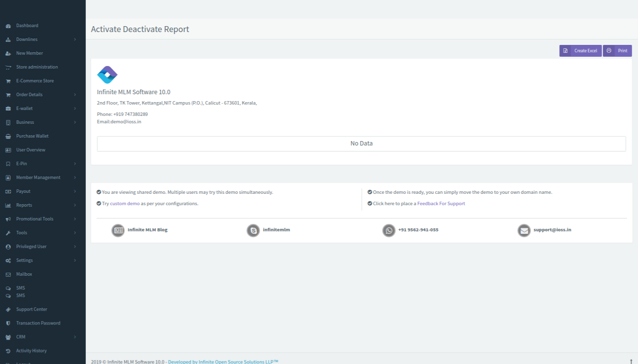Expand the E-wallet submenu chevron
638x364 pixels.
tap(75, 109)
